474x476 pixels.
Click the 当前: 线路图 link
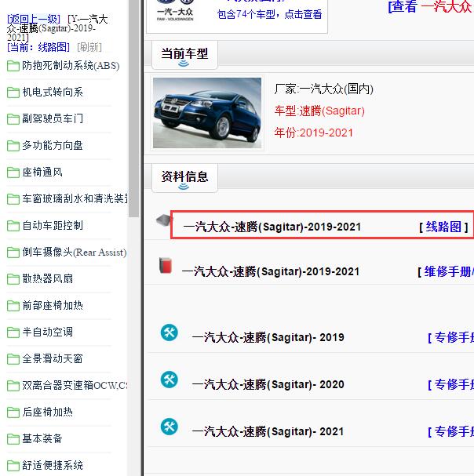click(x=38, y=47)
